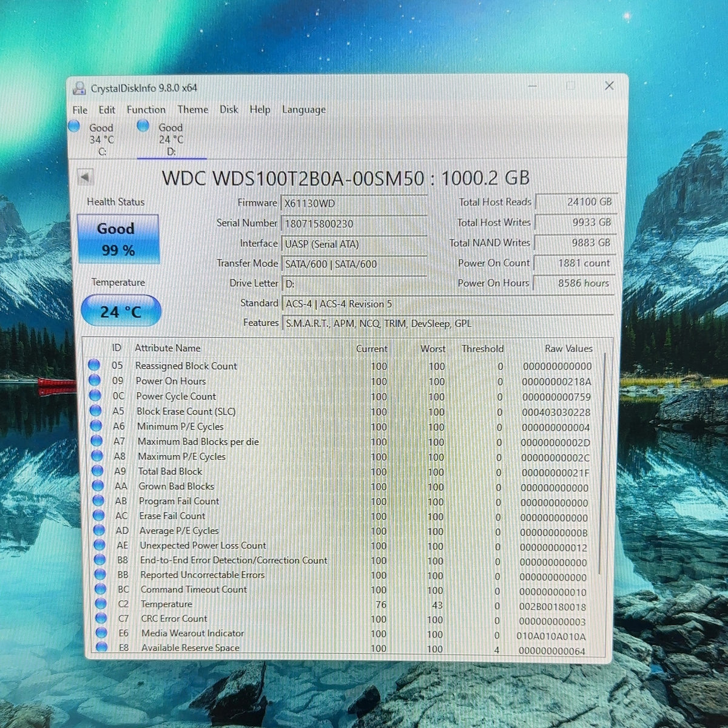Screen dimensions: 728x728
Task: Click the Firmware field X61130WD
Action: click(354, 203)
